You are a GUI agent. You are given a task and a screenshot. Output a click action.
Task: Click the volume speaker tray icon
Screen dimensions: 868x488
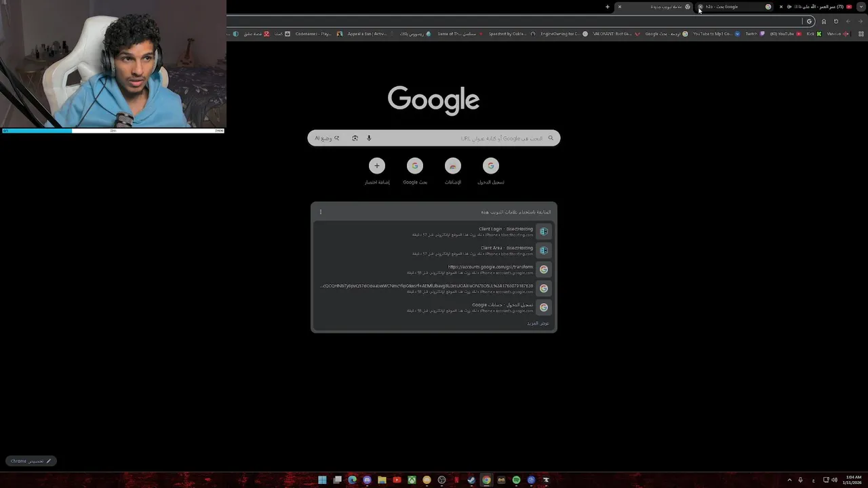coord(834,480)
